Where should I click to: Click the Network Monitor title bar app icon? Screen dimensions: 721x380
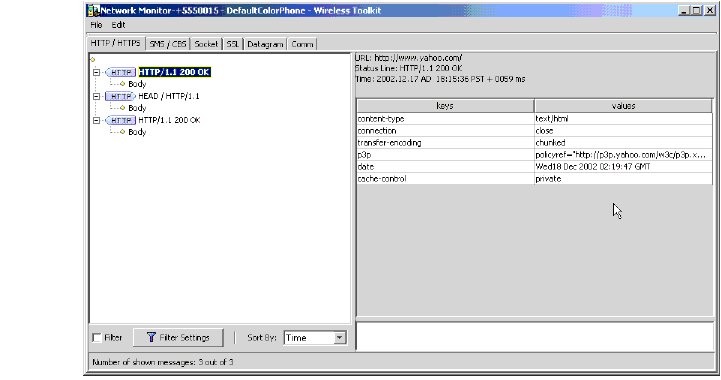[93, 11]
